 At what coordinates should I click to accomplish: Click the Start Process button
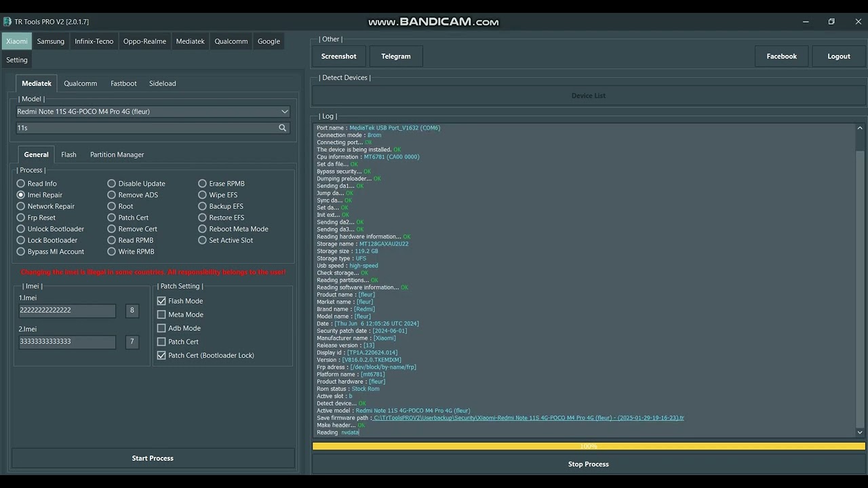(153, 458)
